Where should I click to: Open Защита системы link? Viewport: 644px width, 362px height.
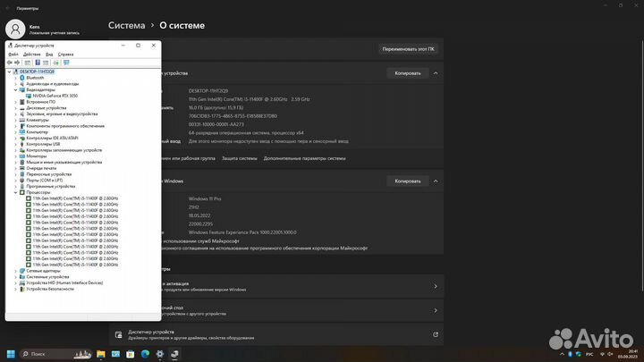(240, 158)
